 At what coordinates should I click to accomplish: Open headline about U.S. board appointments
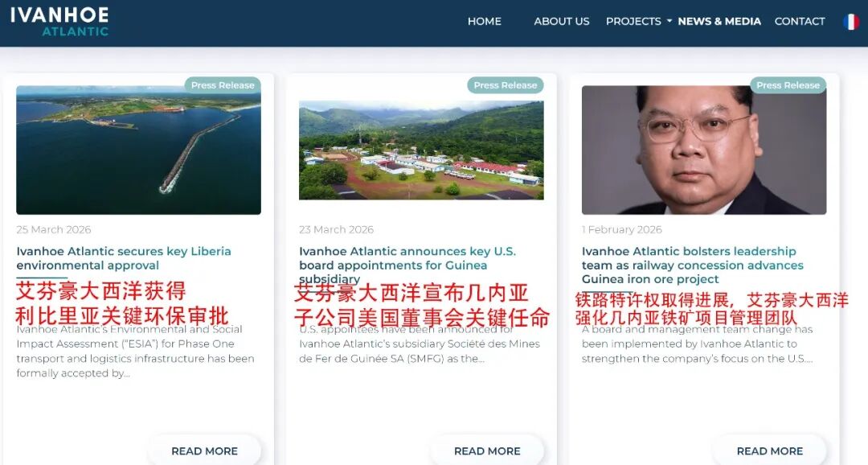point(407,265)
